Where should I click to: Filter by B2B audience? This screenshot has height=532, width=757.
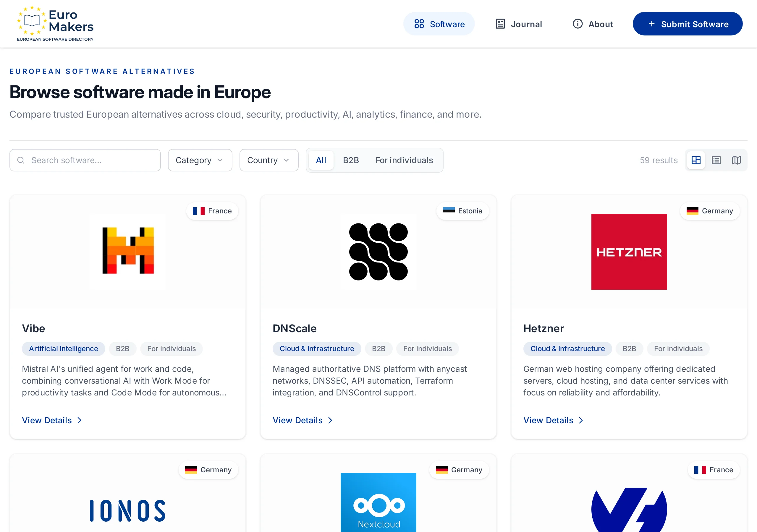[x=351, y=160]
